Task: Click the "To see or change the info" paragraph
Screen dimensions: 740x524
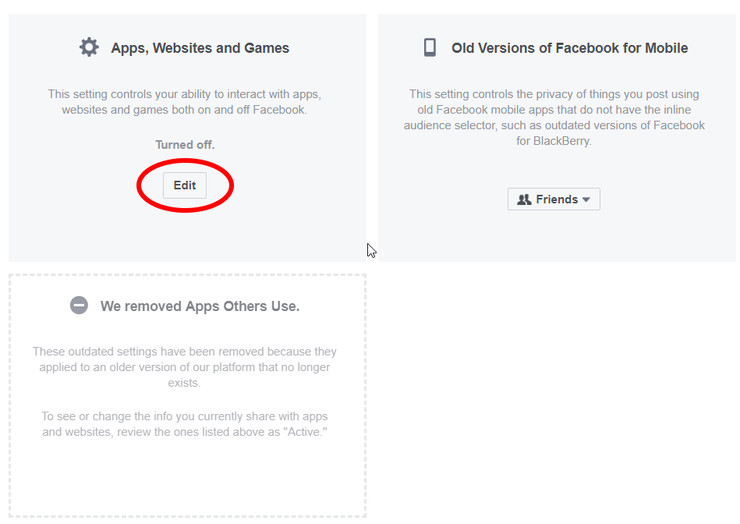Action: coord(185,424)
